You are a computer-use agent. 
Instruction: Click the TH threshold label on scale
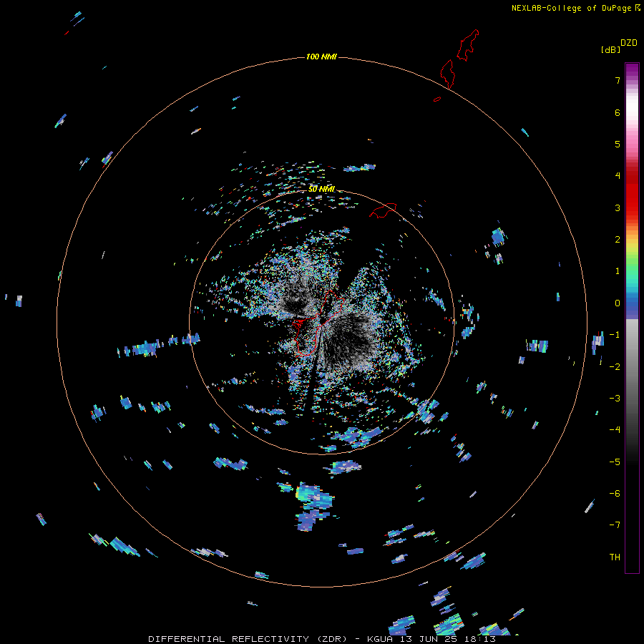point(615,557)
